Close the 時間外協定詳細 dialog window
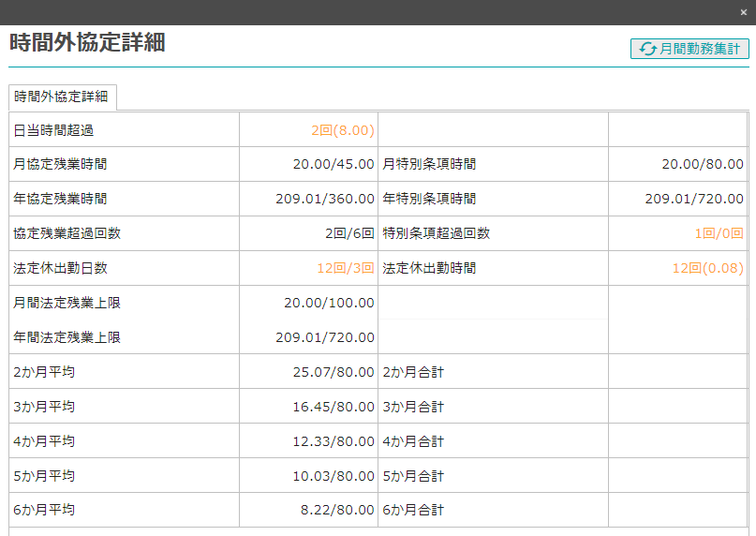The height and width of the screenshot is (536, 756). click(x=744, y=12)
